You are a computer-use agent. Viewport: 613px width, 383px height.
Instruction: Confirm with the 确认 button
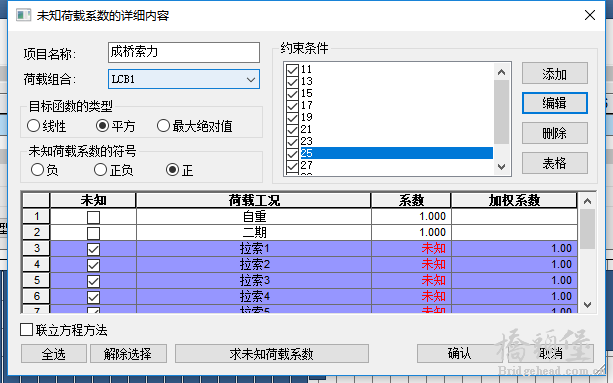[459, 354]
